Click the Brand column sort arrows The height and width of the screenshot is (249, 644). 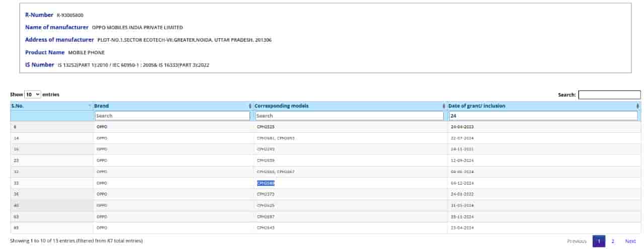250,106
